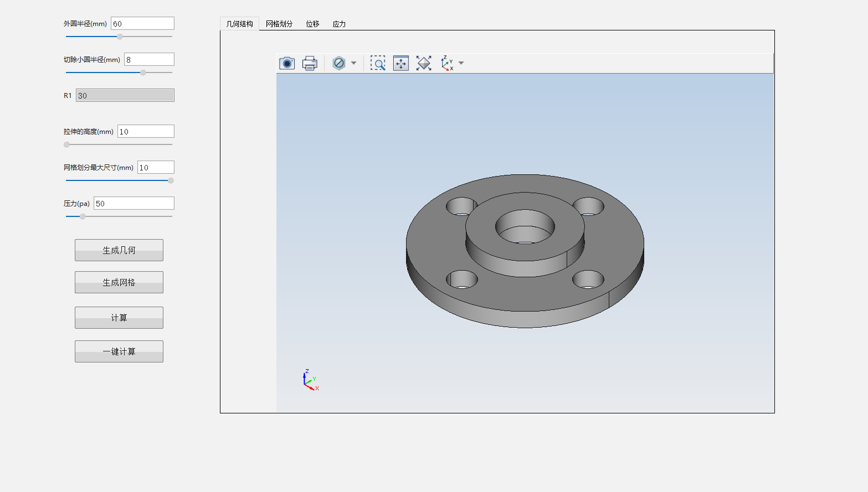Show the 应力 tab
868x492 pixels.
(340, 24)
